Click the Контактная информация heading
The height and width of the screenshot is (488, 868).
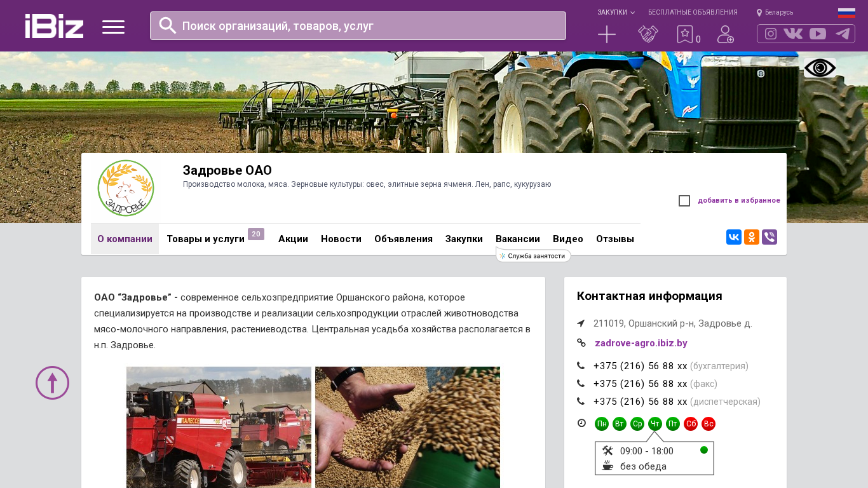649,296
